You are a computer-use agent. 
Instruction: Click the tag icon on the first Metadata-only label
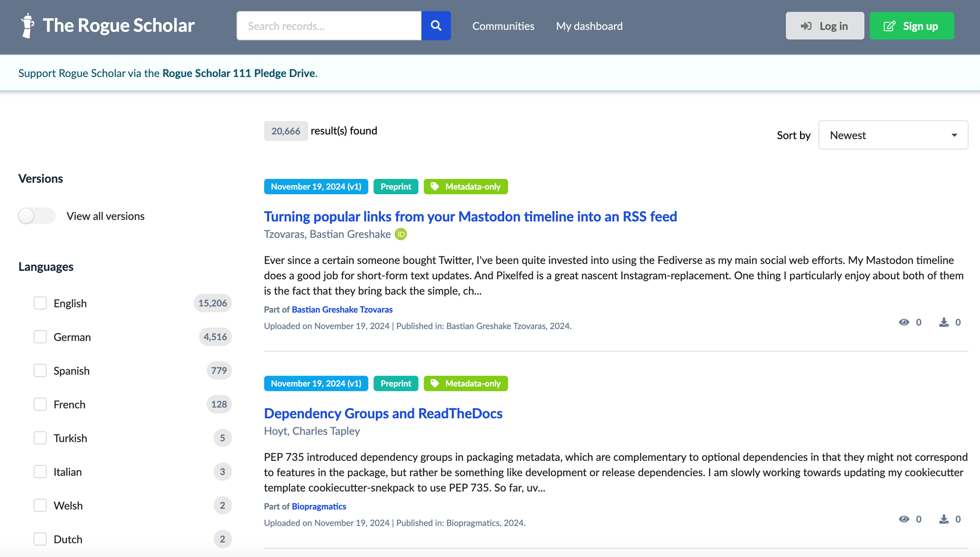pos(435,187)
